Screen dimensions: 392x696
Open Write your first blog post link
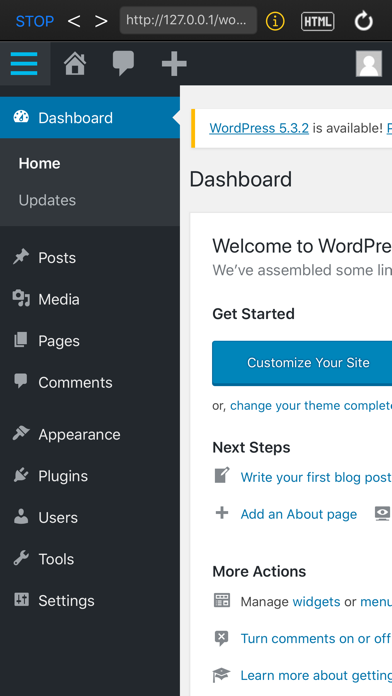(316, 477)
